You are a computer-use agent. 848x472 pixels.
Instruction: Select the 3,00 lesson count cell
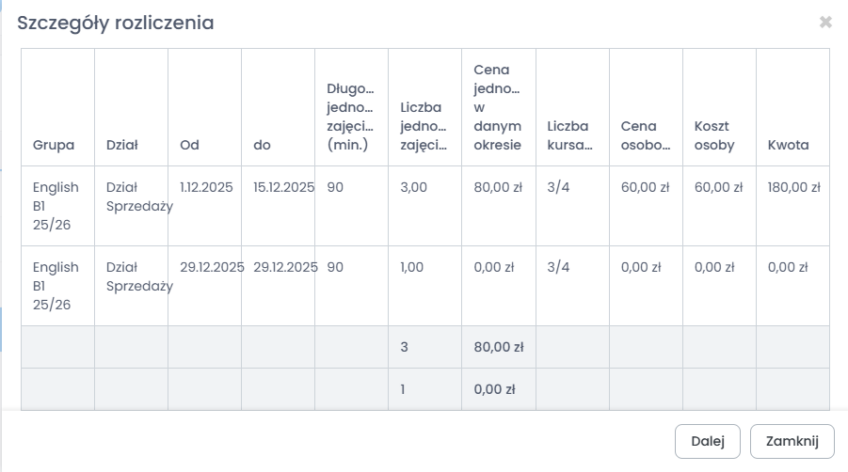(413, 186)
